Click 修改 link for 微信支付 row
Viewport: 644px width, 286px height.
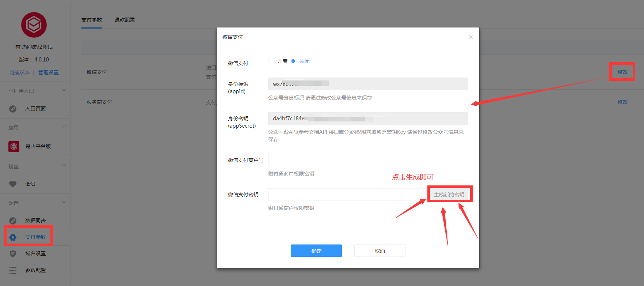coord(623,72)
